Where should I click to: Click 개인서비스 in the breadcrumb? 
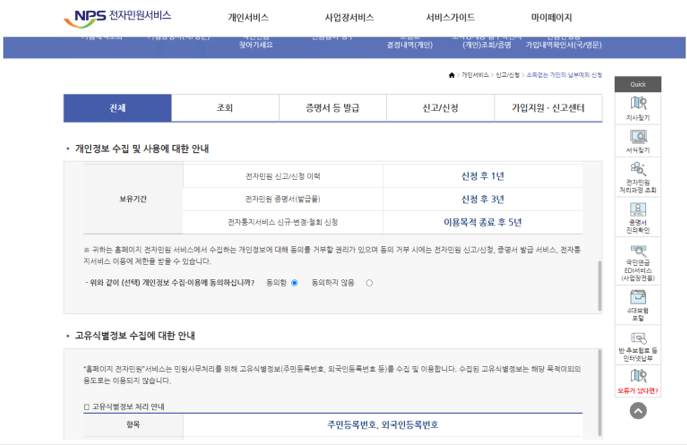[x=475, y=75]
